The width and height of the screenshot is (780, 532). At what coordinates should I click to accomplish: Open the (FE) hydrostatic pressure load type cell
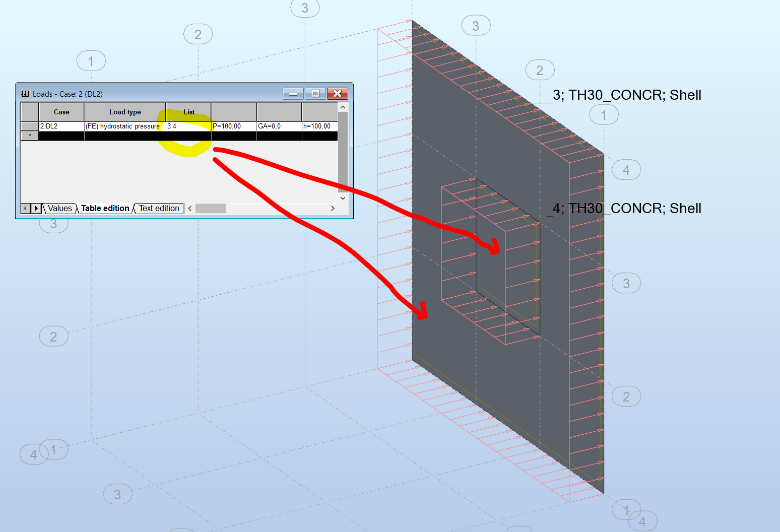tap(124, 126)
